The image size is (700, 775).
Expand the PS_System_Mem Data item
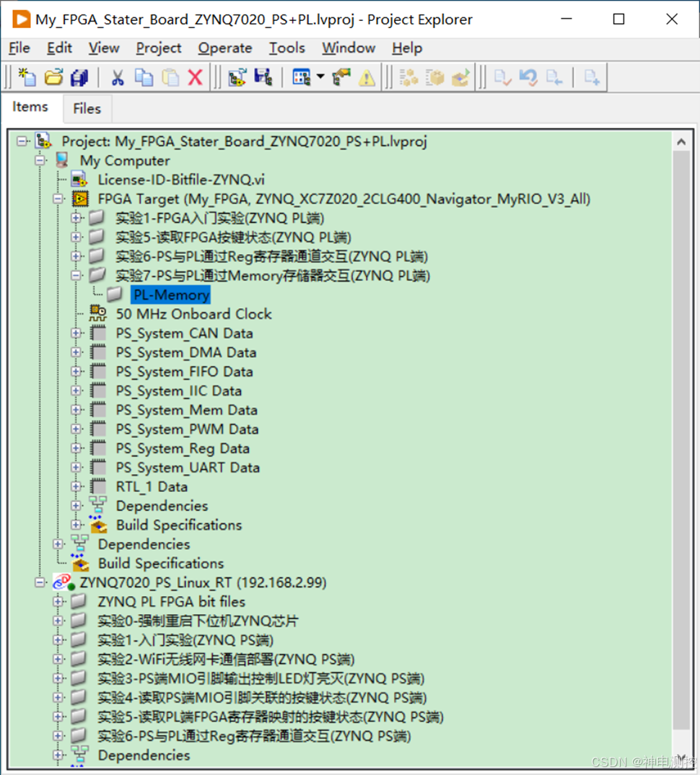point(76,410)
